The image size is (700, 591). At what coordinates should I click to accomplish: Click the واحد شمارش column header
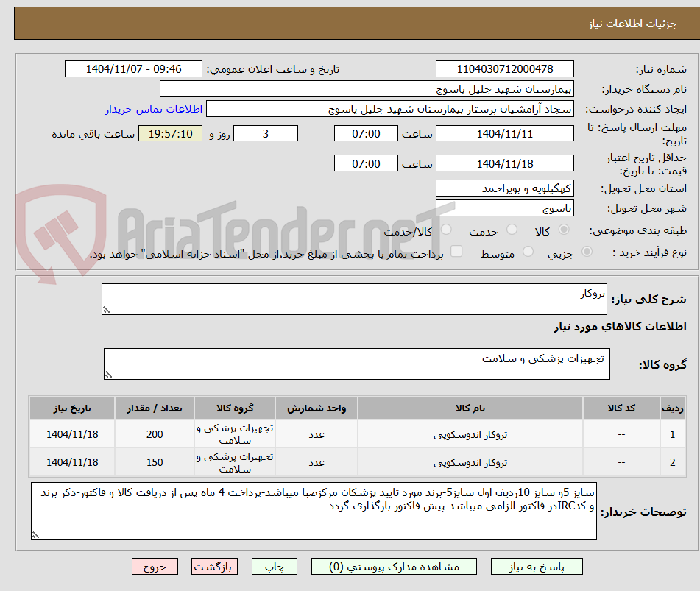tap(316, 408)
